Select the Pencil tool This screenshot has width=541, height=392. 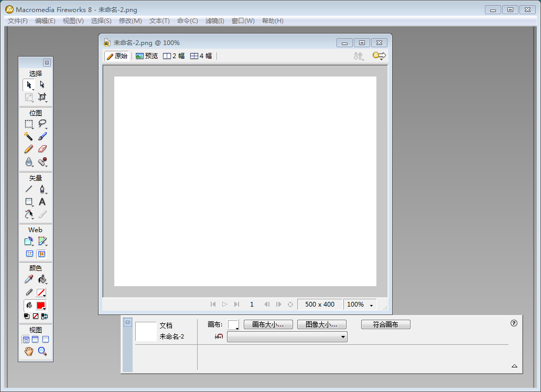pyautogui.click(x=28, y=149)
